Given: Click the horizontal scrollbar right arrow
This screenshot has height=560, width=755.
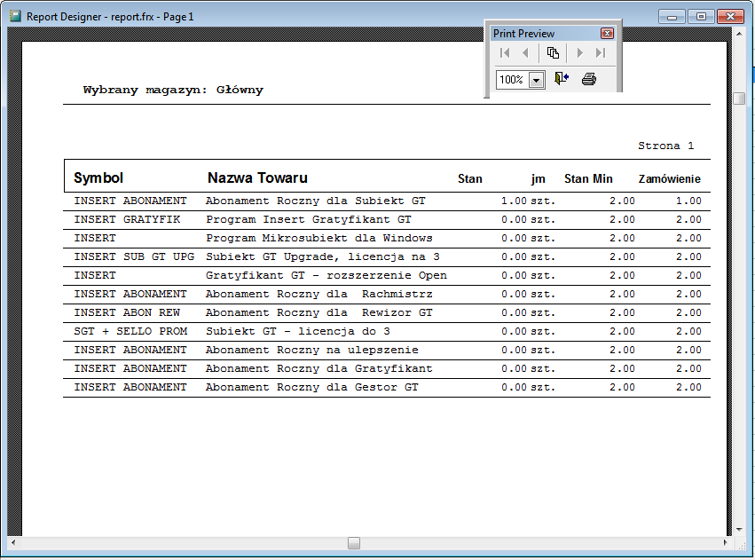Looking at the screenshot, I should coord(726,542).
